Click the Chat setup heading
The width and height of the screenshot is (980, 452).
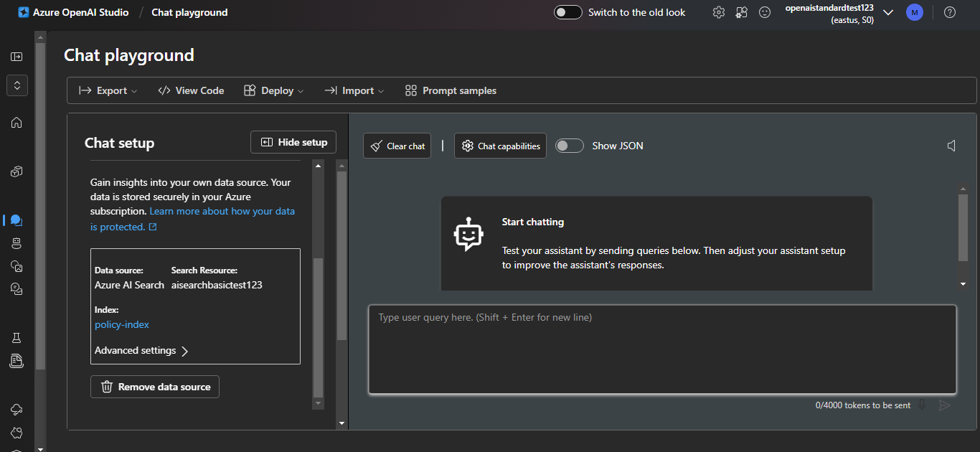119,143
